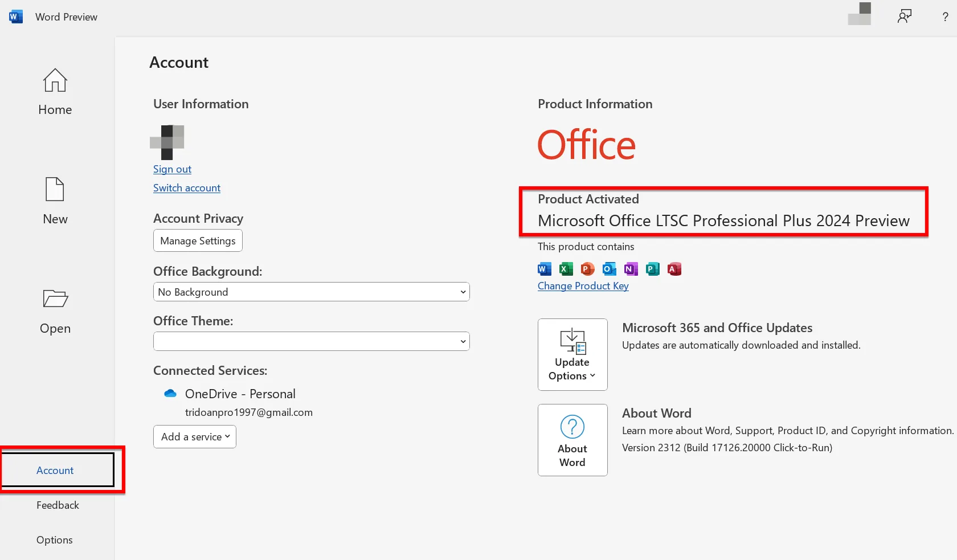Click the Excel app icon under product contains

(x=566, y=269)
